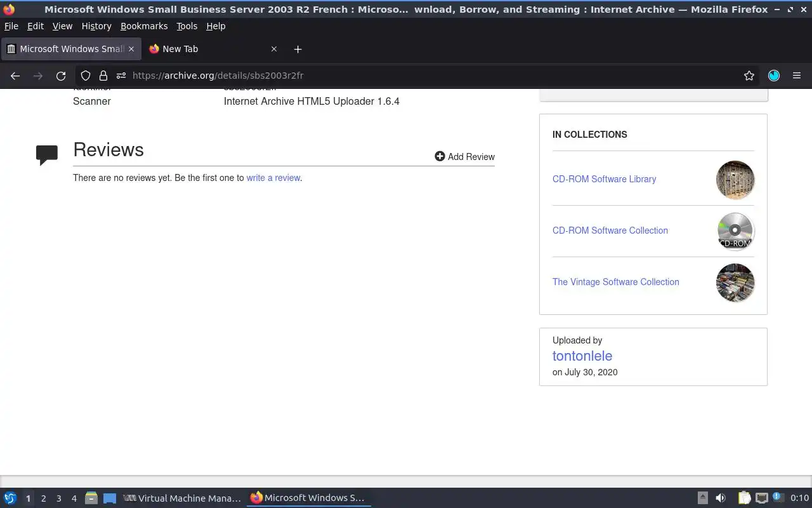Screen dimensions: 812x508
Task: Switch to Virtual Machine Manager window
Action: pos(183,498)
